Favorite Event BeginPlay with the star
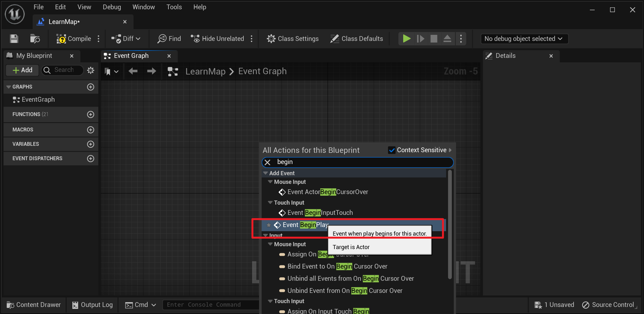644x314 pixels. [269, 225]
